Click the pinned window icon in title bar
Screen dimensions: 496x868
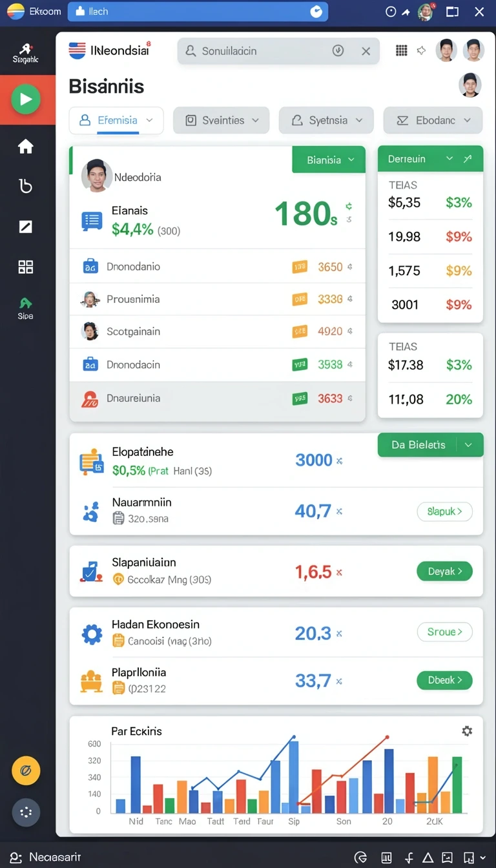coord(452,12)
